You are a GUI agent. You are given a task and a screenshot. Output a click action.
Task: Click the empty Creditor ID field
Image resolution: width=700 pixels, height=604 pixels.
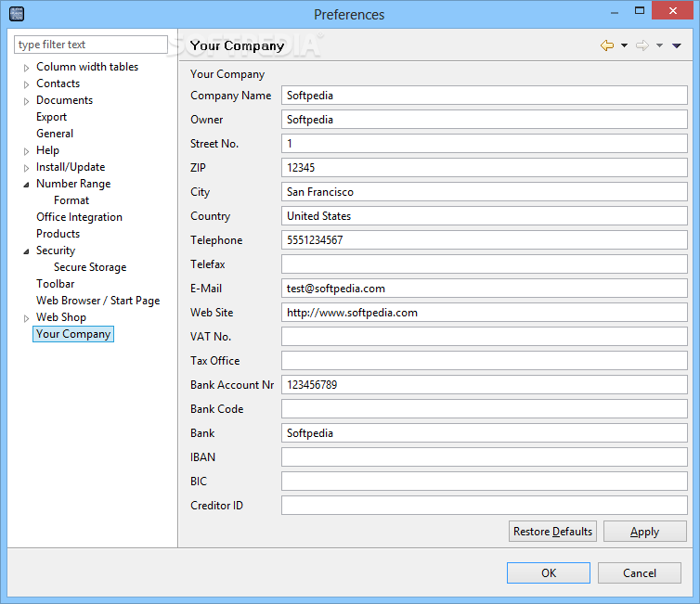[x=485, y=505]
